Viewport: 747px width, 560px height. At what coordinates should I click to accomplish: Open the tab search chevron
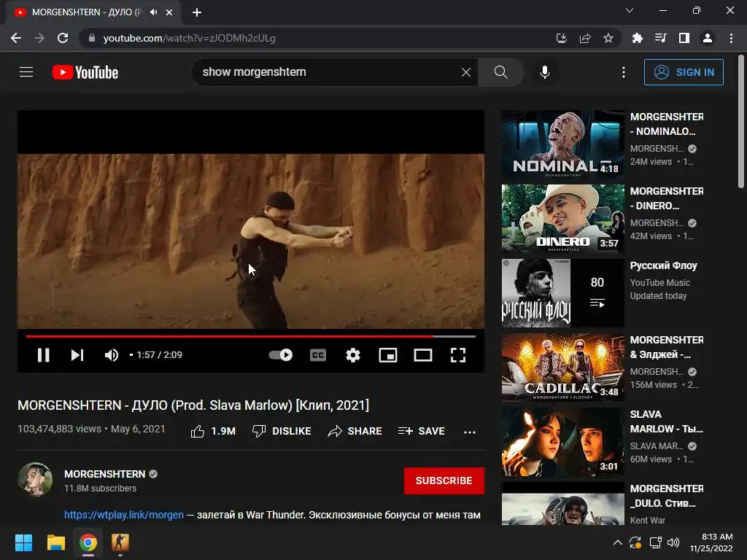(630, 10)
